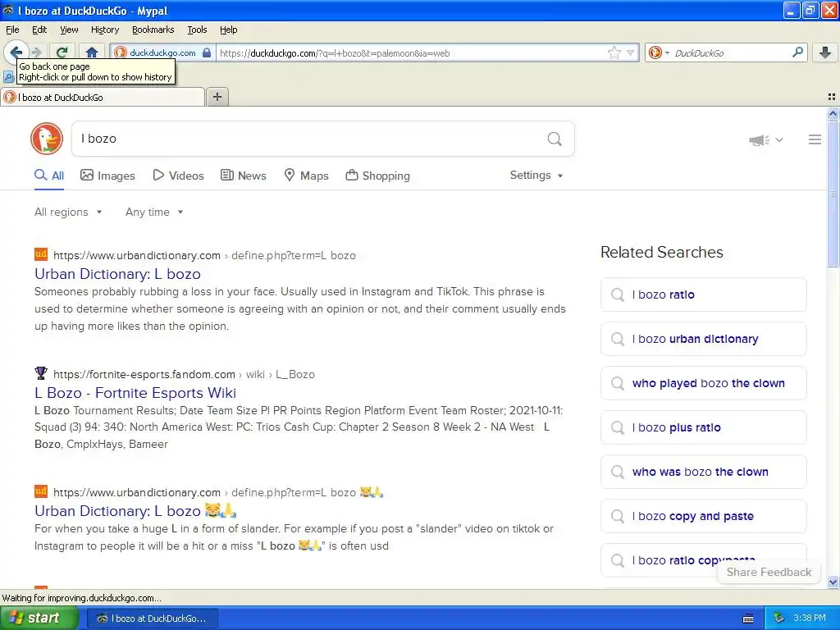The image size is (840, 630).
Task: Click the scrollbar up arrow
Action: (833, 113)
